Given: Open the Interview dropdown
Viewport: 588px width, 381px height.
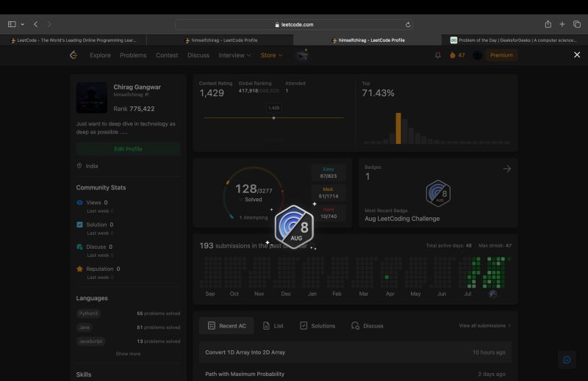Looking at the screenshot, I should click(234, 55).
